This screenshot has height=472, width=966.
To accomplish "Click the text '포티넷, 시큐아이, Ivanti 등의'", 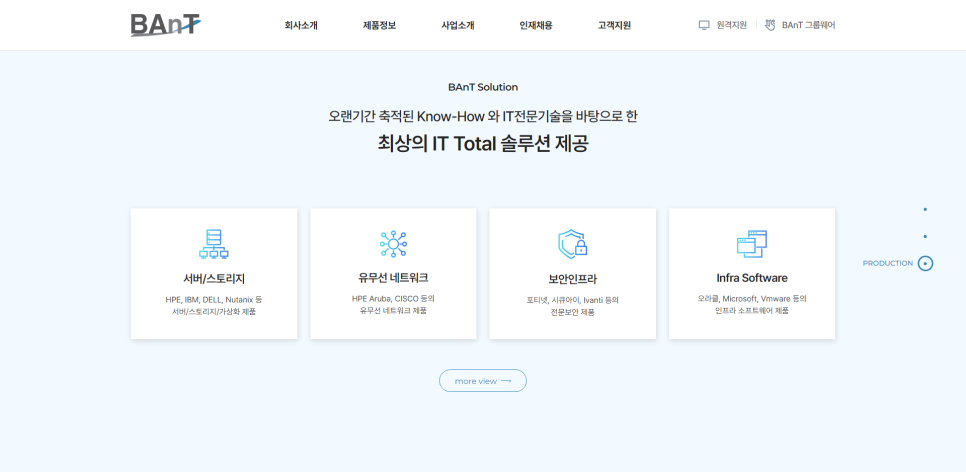I will point(572,301).
